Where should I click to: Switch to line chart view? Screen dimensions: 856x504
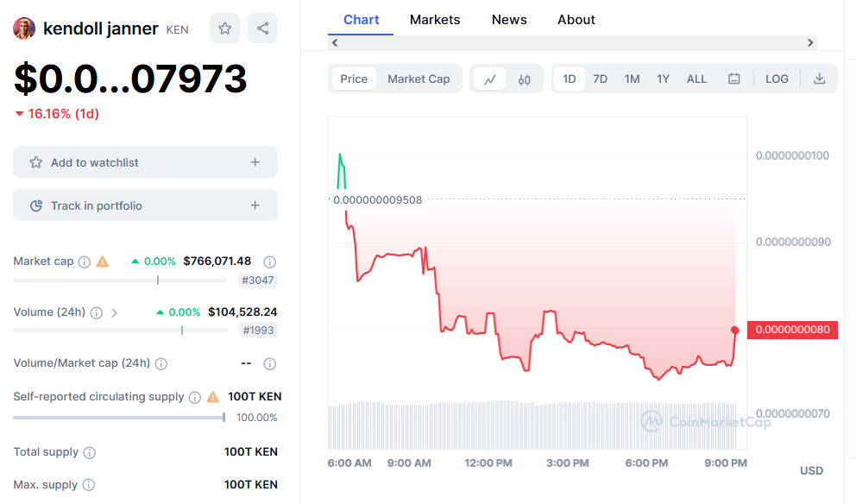[489, 79]
